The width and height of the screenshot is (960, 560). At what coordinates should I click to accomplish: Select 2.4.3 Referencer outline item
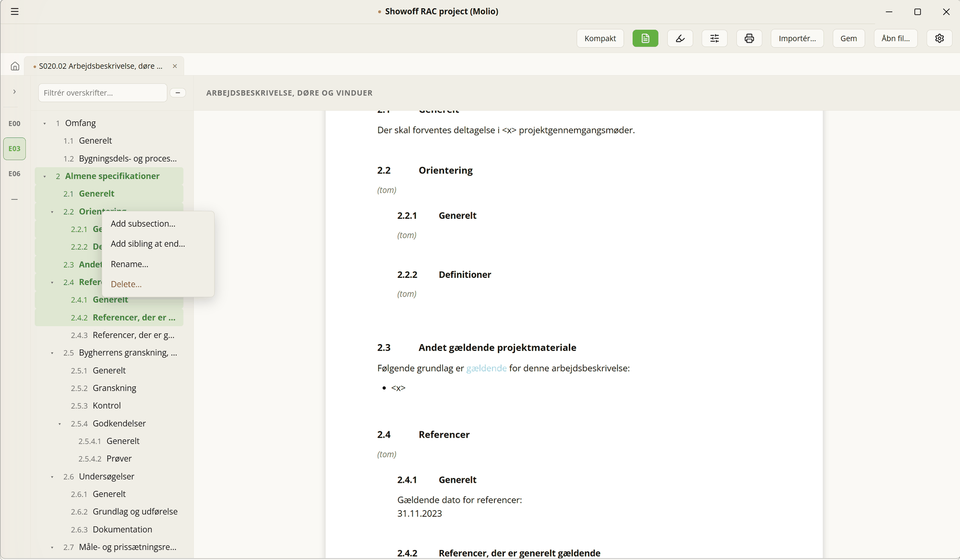pyautogui.click(x=109, y=335)
